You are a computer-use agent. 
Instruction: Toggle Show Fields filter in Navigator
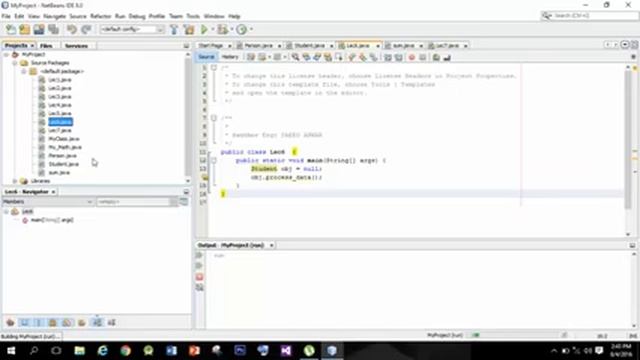pyautogui.click(x=24, y=322)
